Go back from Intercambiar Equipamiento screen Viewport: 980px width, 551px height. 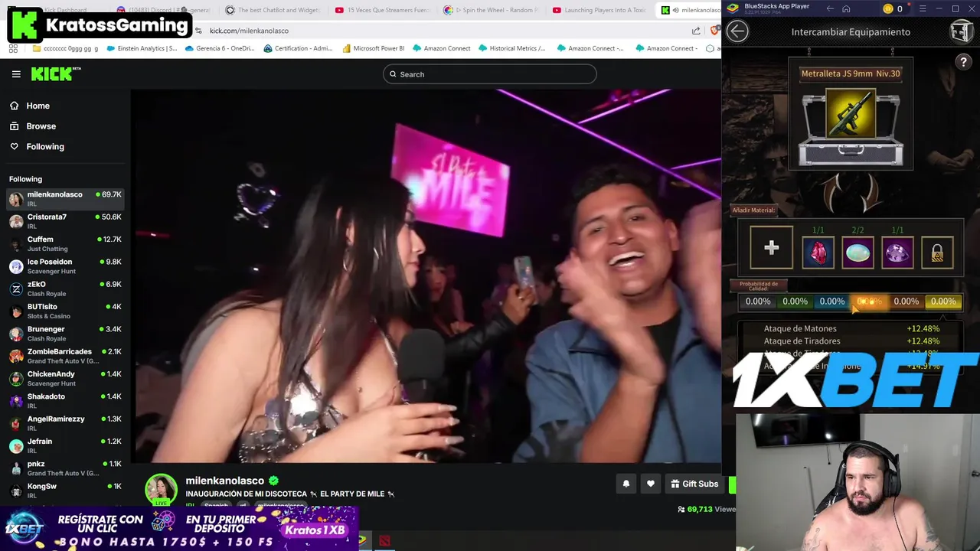click(x=737, y=31)
